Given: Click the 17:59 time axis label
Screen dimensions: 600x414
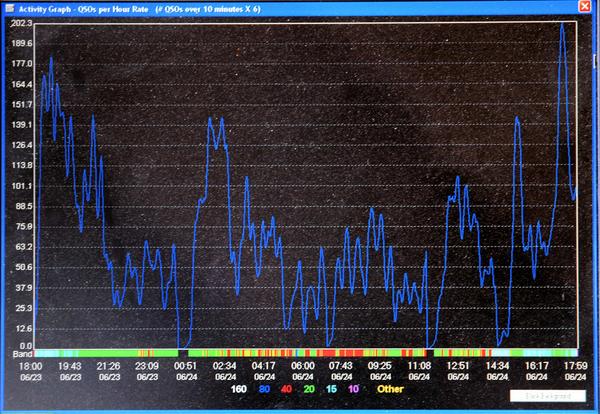Looking at the screenshot, I should click(576, 366).
